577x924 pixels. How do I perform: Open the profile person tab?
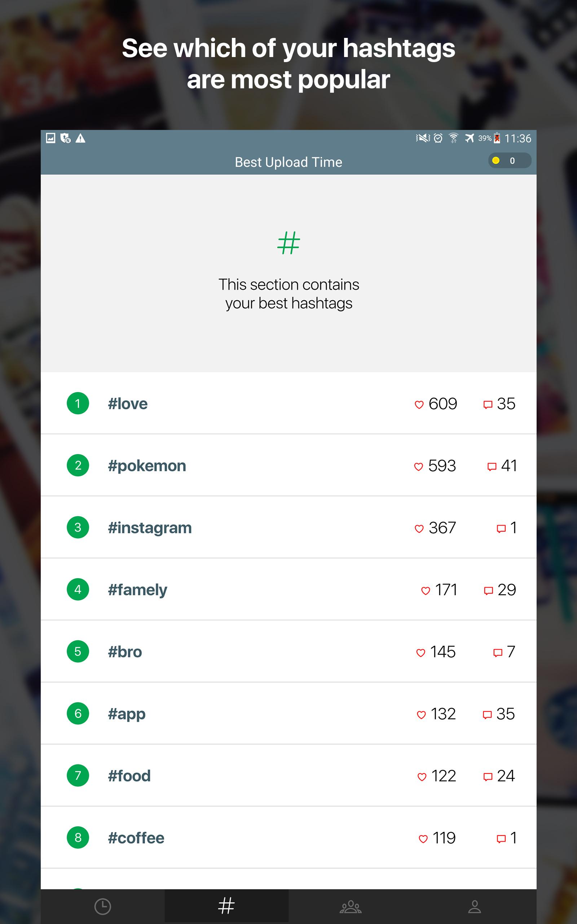click(x=474, y=906)
